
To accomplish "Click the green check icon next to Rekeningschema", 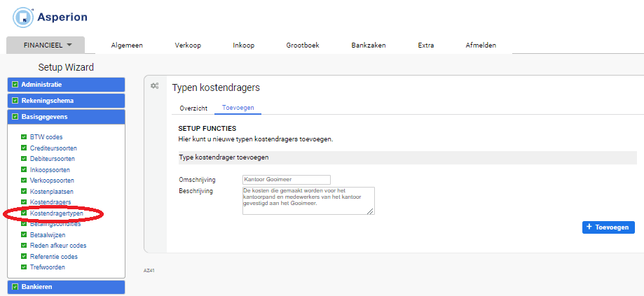I will (x=15, y=101).
